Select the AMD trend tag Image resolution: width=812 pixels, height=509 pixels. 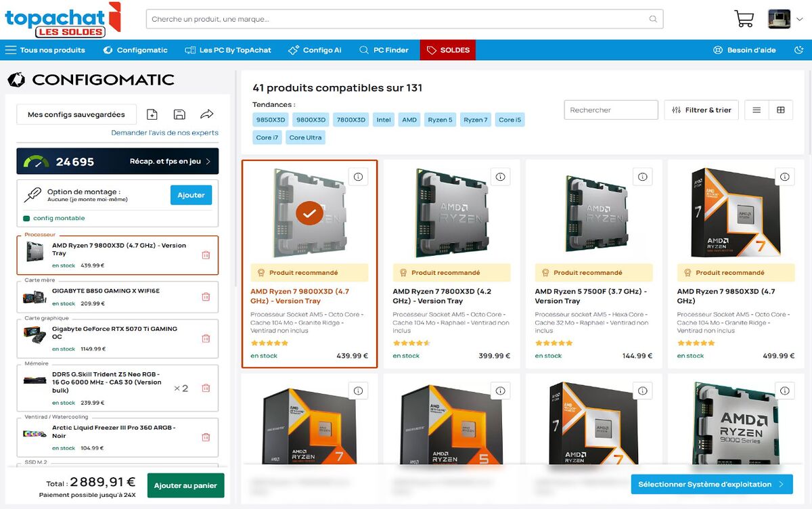pyautogui.click(x=409, y=120)
